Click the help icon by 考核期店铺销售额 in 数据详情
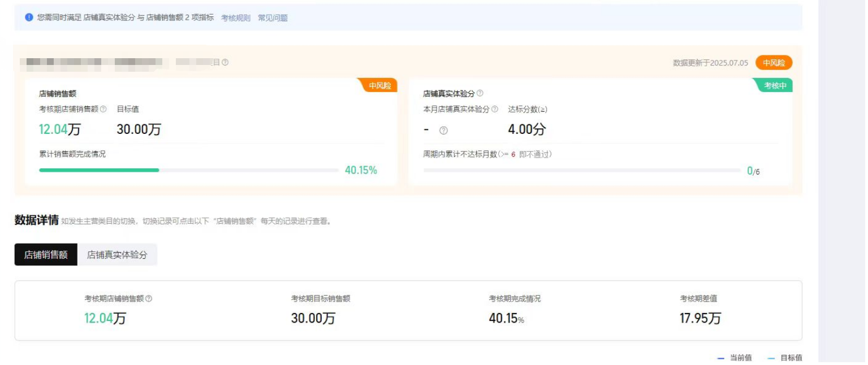The width and height of the screenshot is (868, 365). 149,298
